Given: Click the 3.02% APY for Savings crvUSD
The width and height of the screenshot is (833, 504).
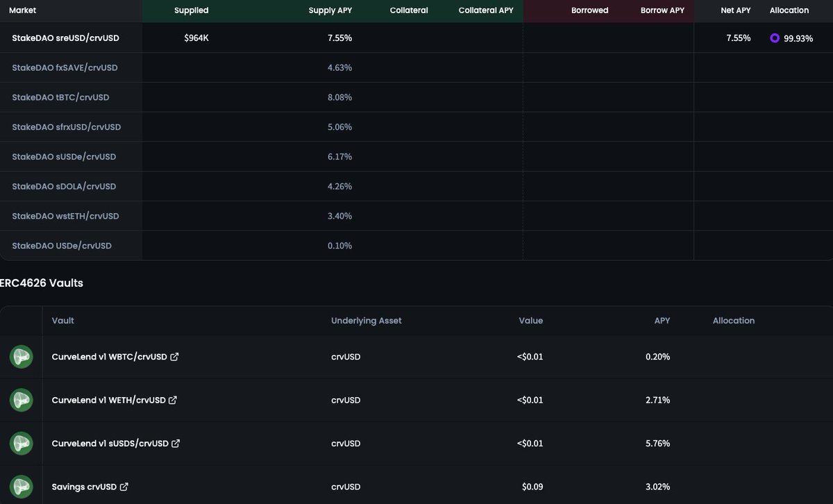Looking at the screenshot, I should tap(657, 487).
